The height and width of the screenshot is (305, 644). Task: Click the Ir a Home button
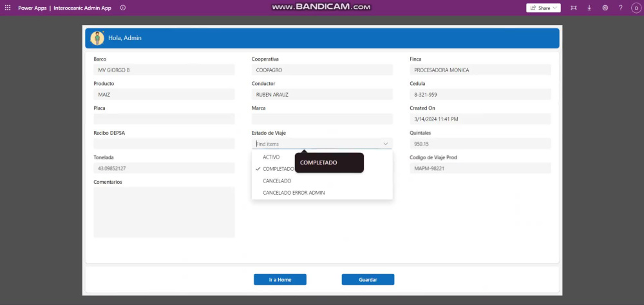pyautogui.click(x=280, y=279)
